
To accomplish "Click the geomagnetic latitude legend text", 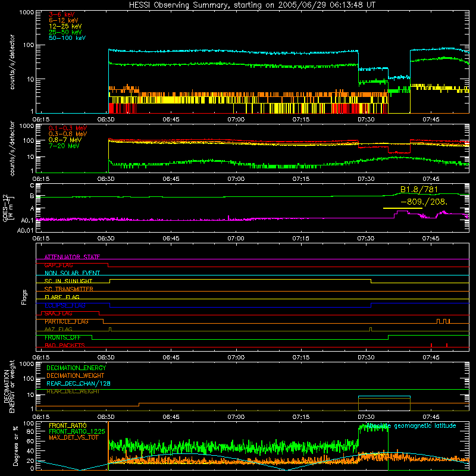I will coord(411,426).
